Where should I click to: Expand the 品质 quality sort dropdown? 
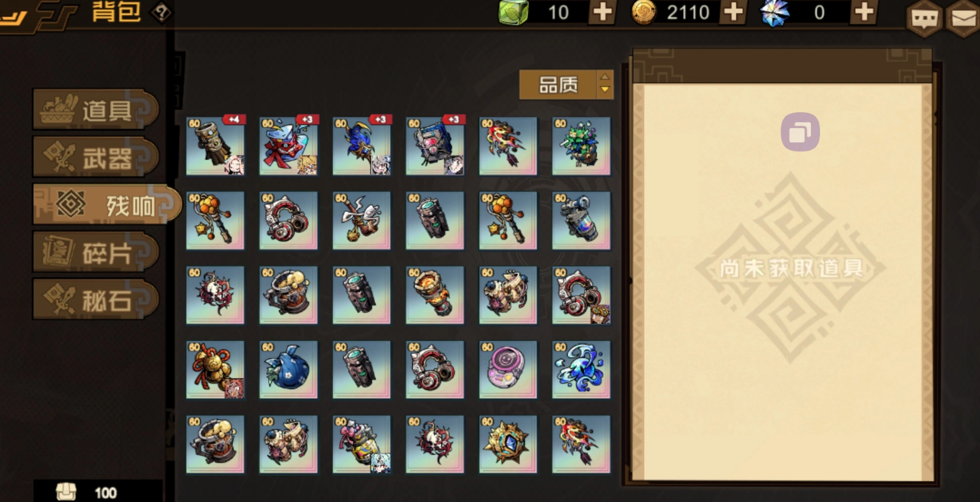pos(557,85)
